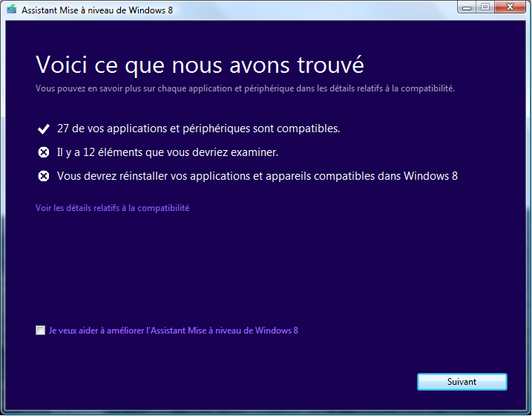Close the upgrade assistant window
This screenshot has width=532, height=416.
click(x=510, y=7)
